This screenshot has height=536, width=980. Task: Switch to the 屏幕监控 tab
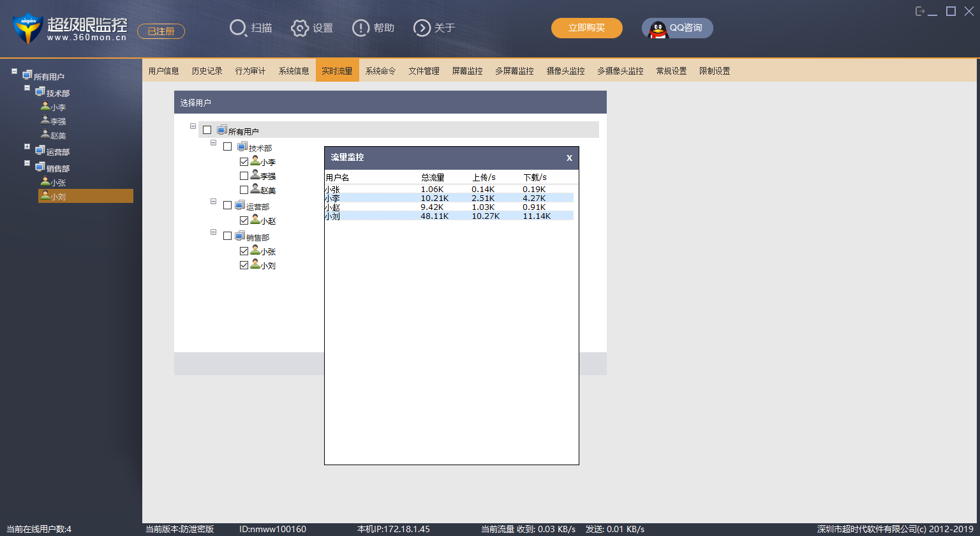click(x=467, y=71)
